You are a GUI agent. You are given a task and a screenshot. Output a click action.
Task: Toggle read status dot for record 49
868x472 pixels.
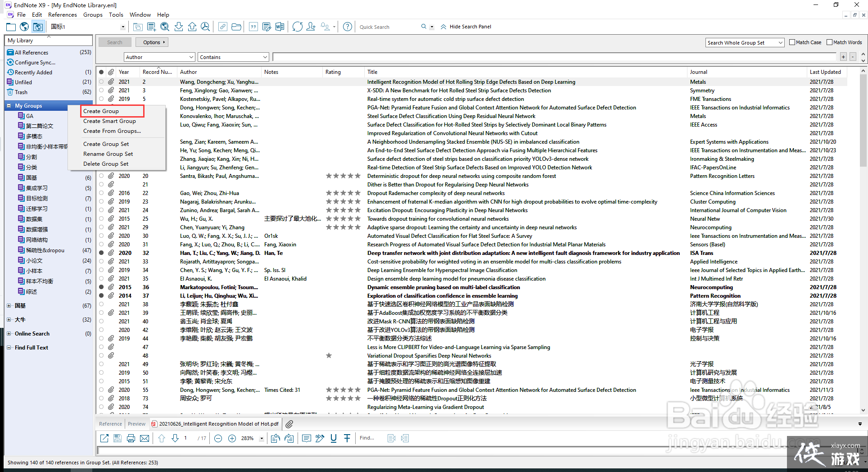101,364
